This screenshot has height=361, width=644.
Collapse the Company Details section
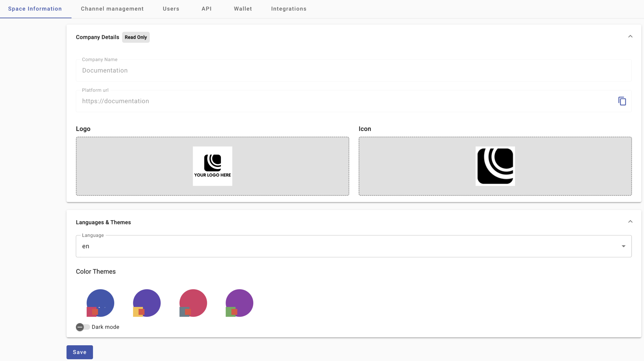click(630, 37)
